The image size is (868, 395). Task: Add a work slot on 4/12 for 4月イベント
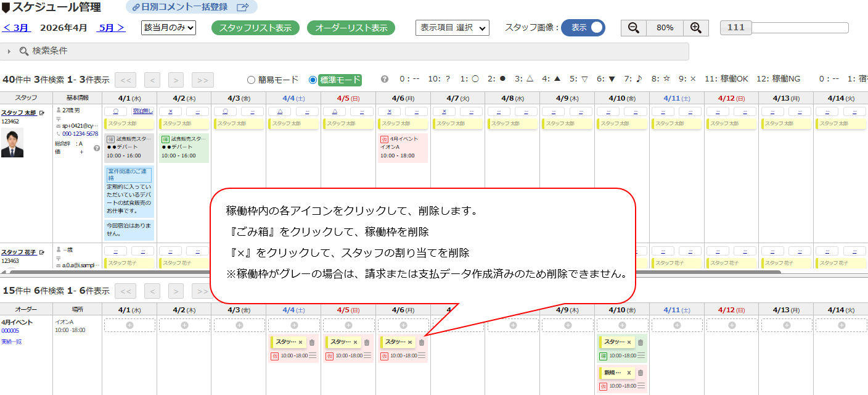(x=731, y=325)
